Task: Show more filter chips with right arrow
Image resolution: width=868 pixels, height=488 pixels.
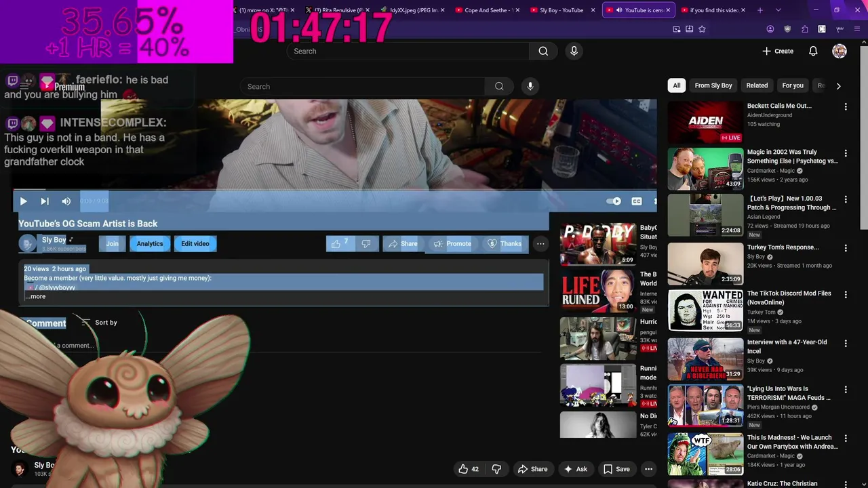Action: (x=838, y=86)
